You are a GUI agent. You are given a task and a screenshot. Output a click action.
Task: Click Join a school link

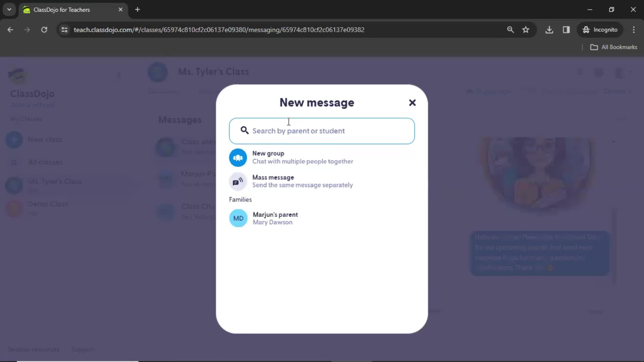[33, 105]
